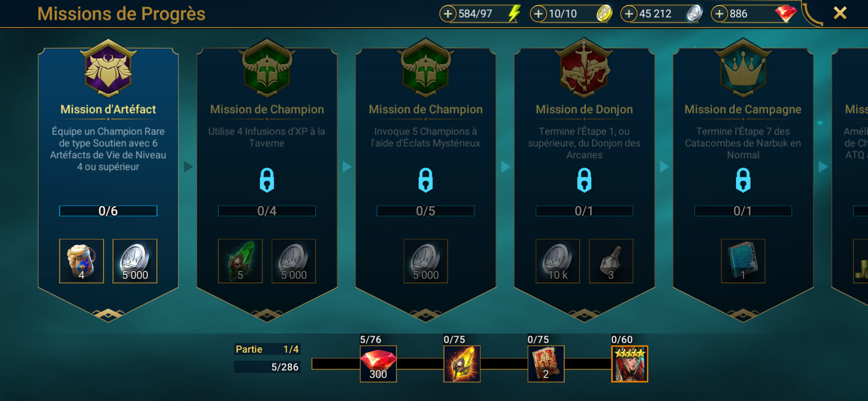Click the lock on Mission de Donjon

584,180
